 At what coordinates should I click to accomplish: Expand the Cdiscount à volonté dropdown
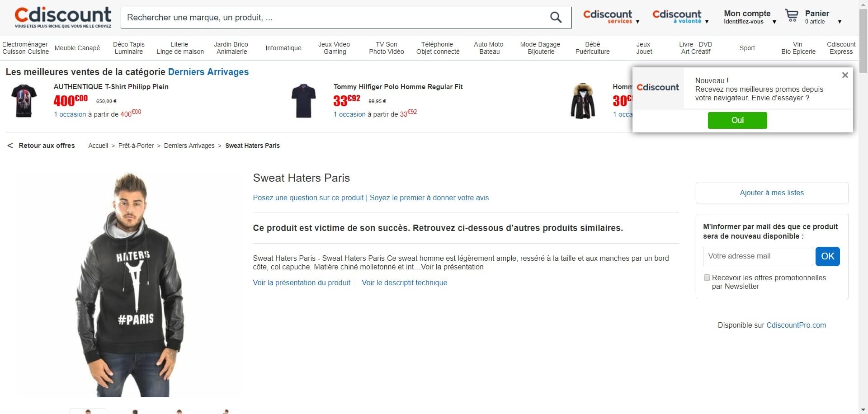coord(707,22)
